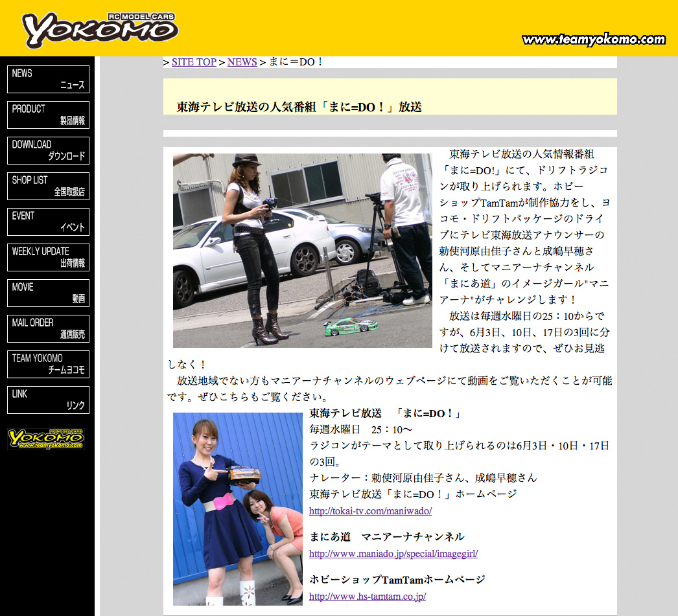The width and height of the screenshot is (678, 616).
Task: Visit the hs-tamtam.co.jp link
Action: (367, 597)
